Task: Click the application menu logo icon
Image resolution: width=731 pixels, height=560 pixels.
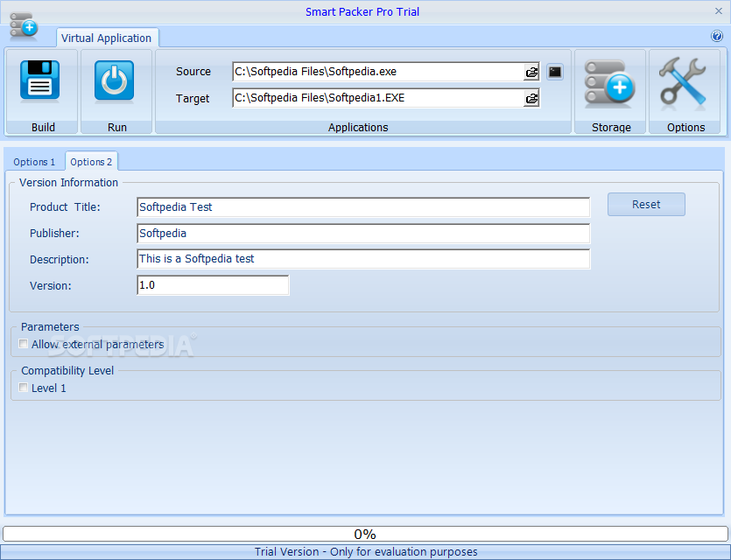Action: pyautogui.click(x=24, y=25)
